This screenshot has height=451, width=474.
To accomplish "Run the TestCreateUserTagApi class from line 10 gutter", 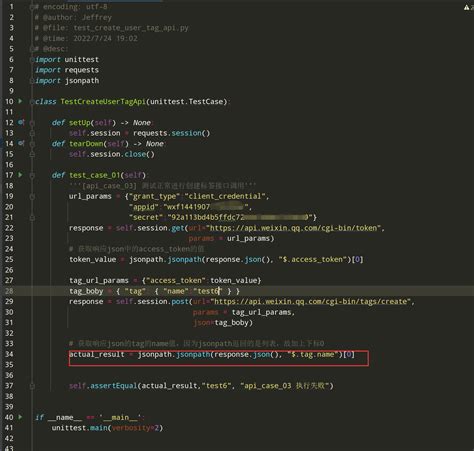I will pyautogui.click(x=20, y=101).
